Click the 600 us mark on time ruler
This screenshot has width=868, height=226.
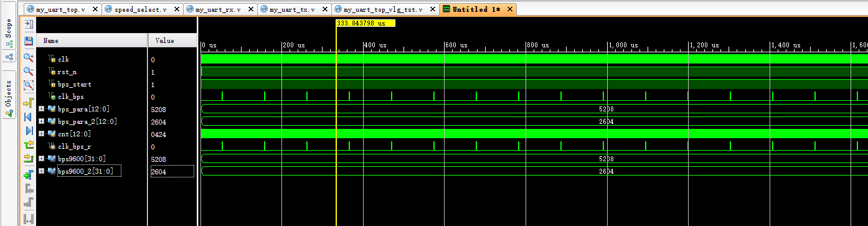(x=456, y=45)
